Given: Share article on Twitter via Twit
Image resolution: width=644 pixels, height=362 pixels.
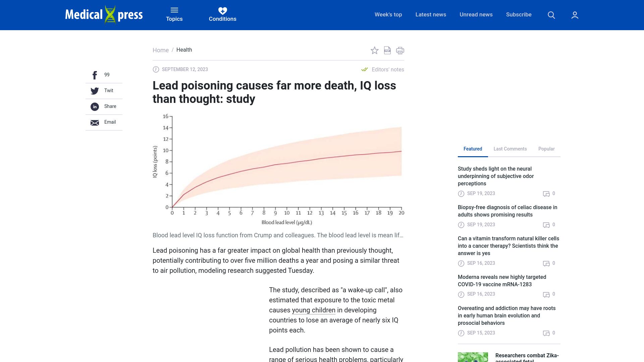Looking at the screenshot, I should (104, 91).
